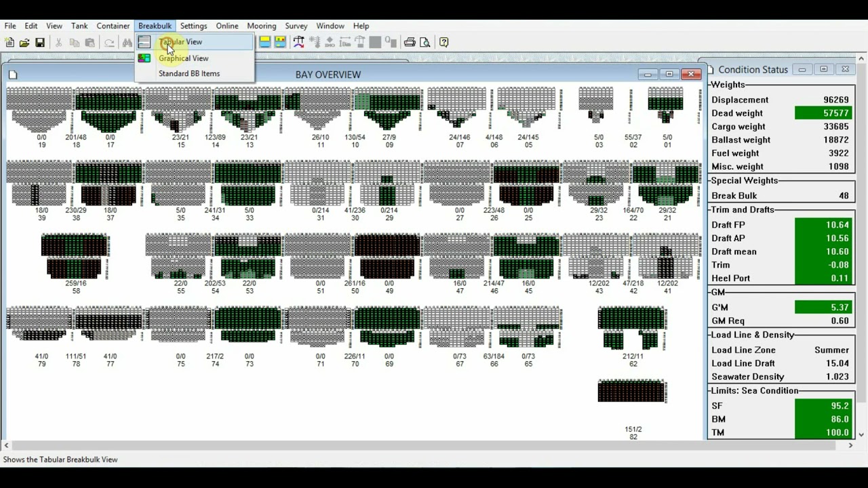Close the open Breakbulk menu
The width and height of the screenshot is (868, 488).
pyautogui.click(x=155, y=26)
